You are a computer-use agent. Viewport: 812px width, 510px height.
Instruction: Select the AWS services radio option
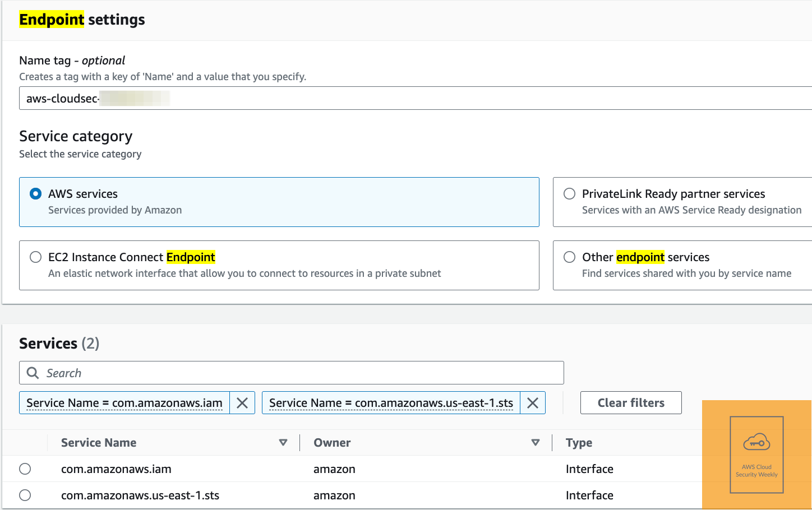coord(36,194)
